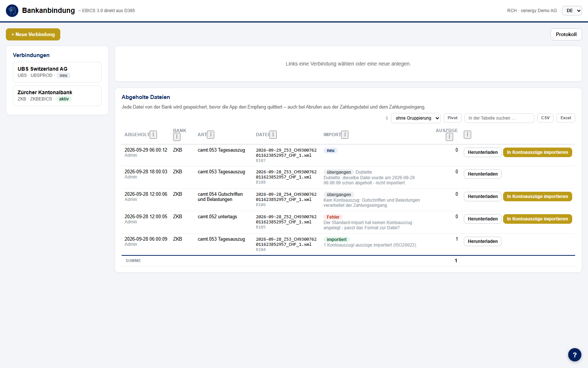Click the 'Abgeholte Dateien' heading

pyautogui.click(x=146, y=97)
